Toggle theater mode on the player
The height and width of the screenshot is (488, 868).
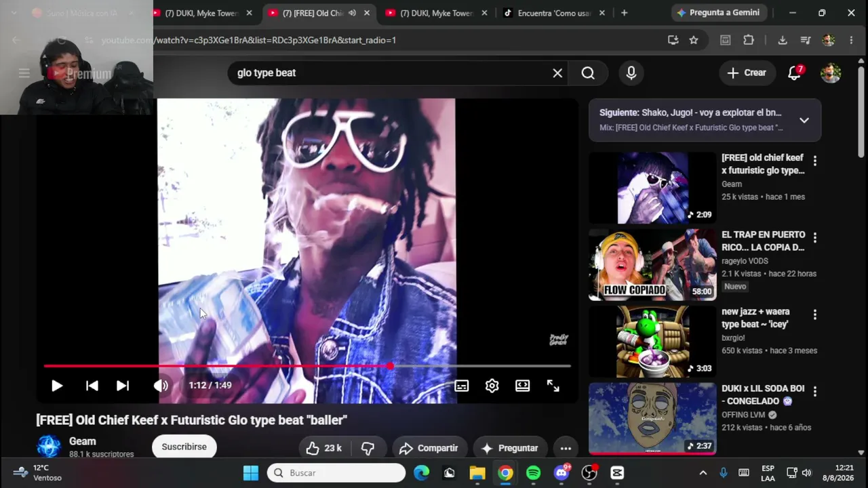(x=522, y=386)
